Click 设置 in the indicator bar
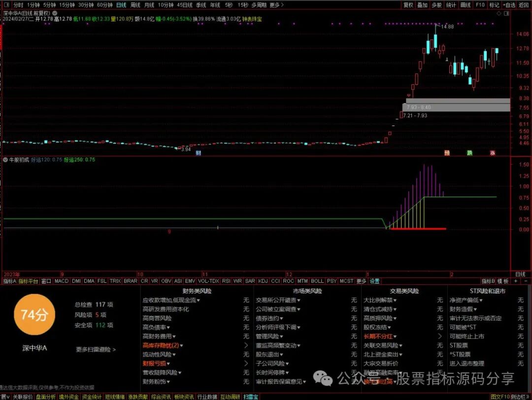The image size is (532, 400). pyautogui.click(x=374, y=281)
